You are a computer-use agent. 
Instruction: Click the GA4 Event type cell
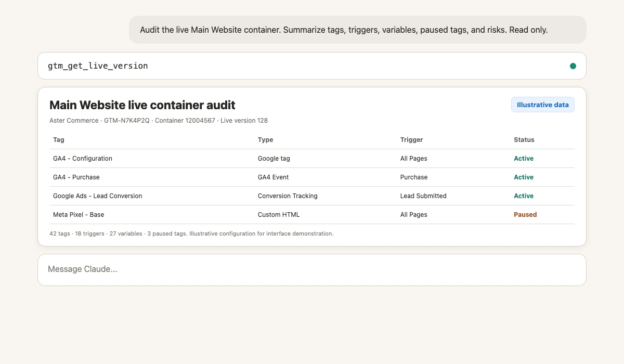tap(273, 177)
